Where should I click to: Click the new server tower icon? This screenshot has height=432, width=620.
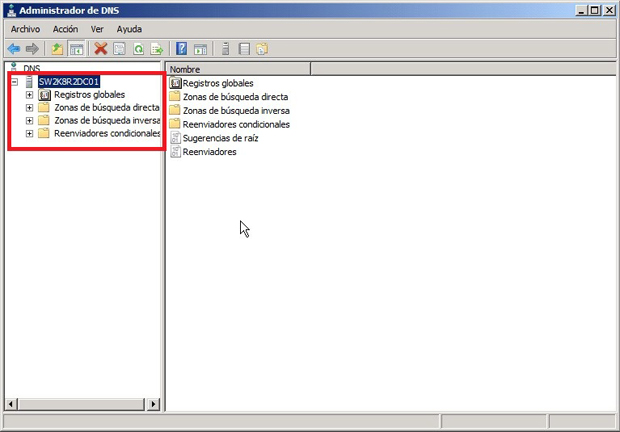(225, 49)
